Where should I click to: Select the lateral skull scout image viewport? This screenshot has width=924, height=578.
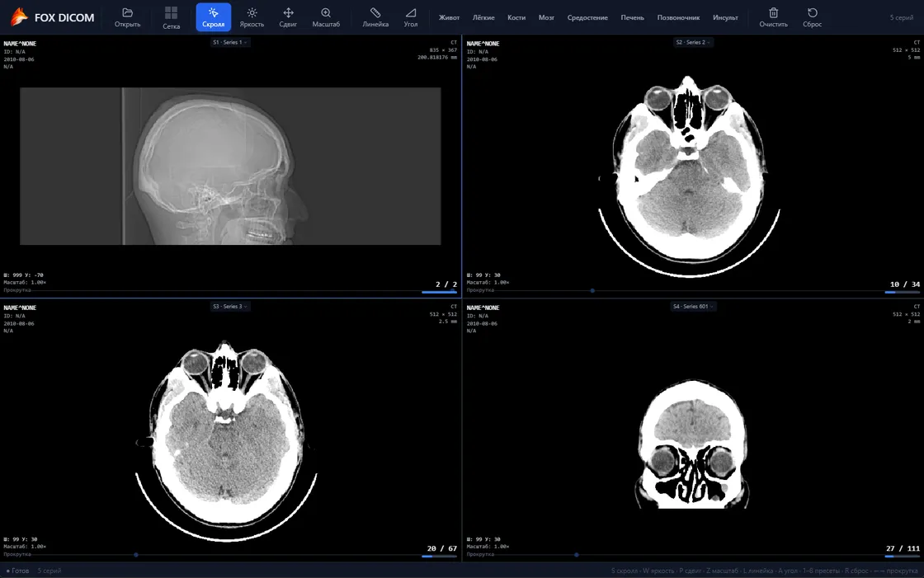click(230, 167)
